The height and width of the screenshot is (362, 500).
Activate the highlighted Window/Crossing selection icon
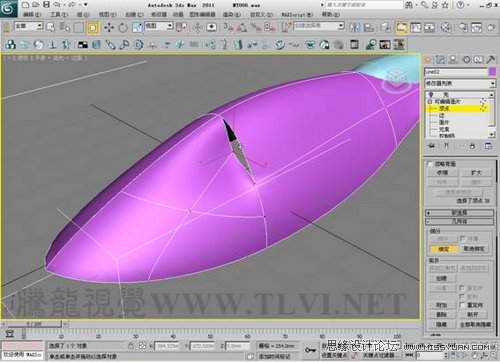pyautogui.click(x=93, y=28)
